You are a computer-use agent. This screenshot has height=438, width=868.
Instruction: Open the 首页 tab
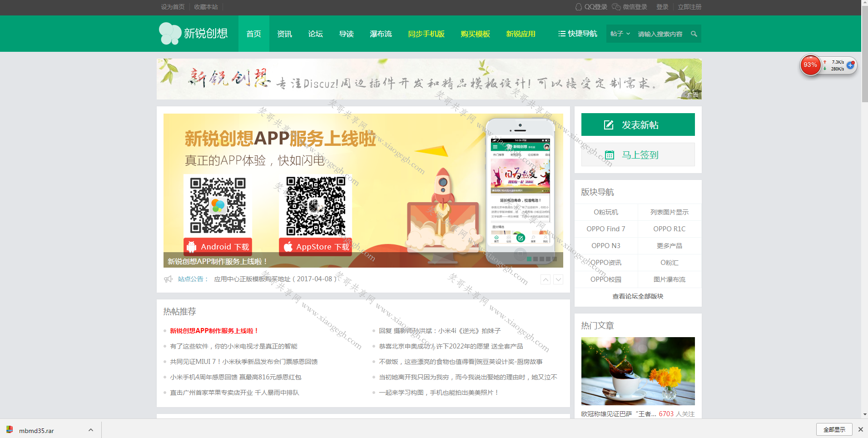(x=253, y=34)
